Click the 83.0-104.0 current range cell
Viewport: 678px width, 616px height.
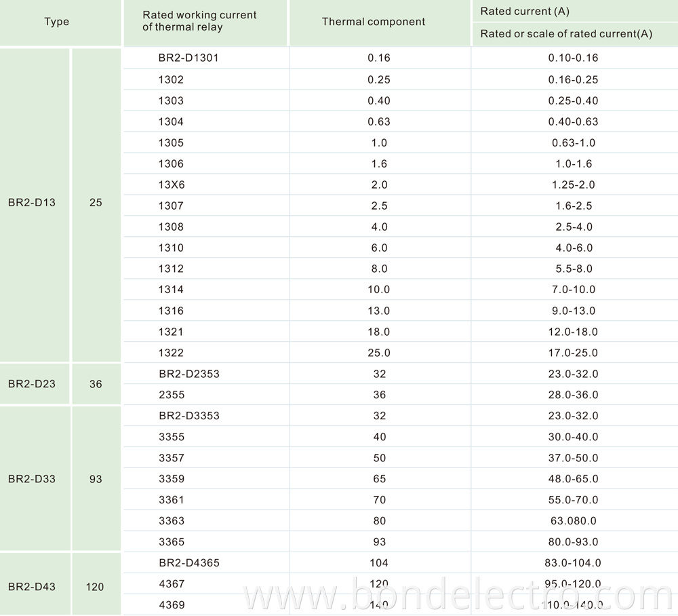click(573, 563)
